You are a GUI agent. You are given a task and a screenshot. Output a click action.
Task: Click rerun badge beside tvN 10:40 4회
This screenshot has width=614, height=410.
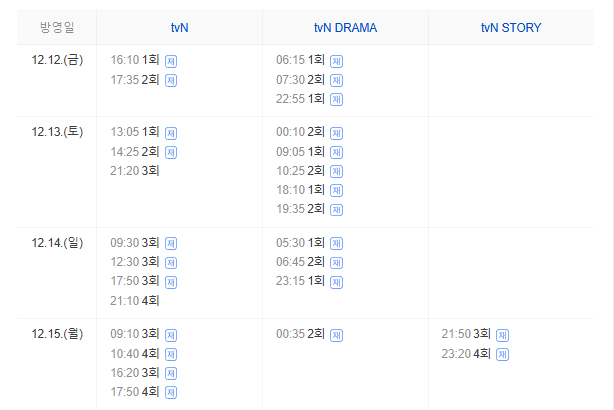tap(171, 354)
